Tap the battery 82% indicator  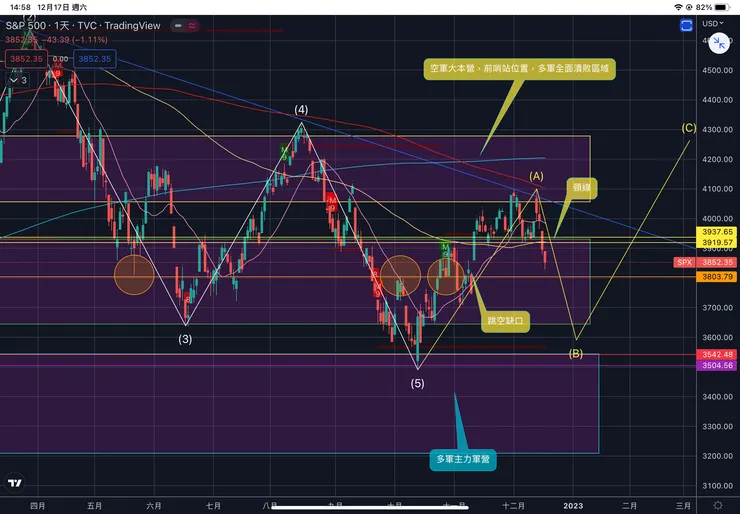click(713, 7)
